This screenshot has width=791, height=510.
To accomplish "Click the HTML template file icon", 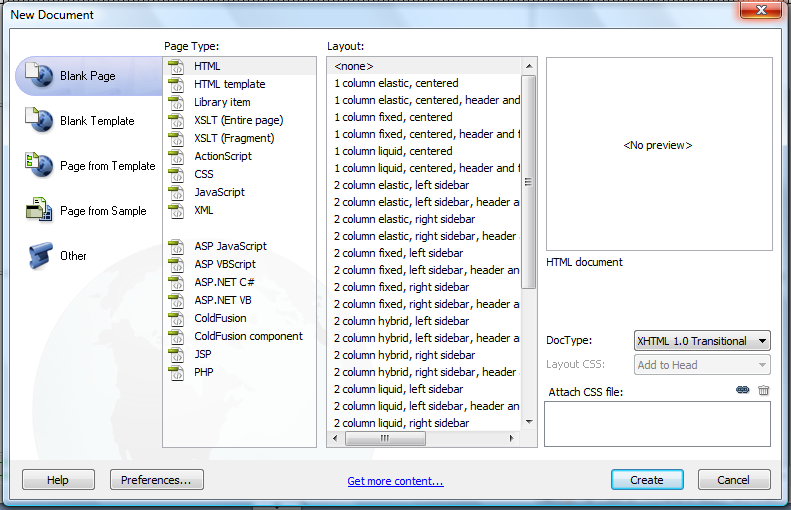I will [176, 85].
